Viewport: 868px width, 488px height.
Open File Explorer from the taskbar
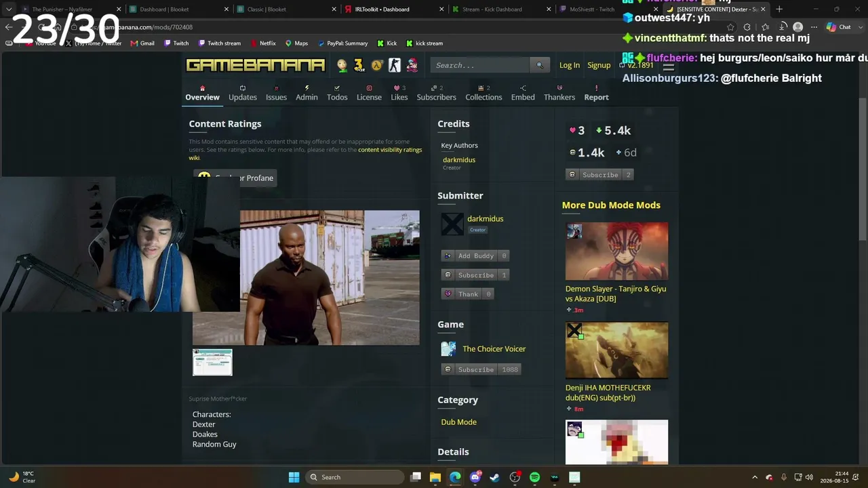tap(435, 477)
